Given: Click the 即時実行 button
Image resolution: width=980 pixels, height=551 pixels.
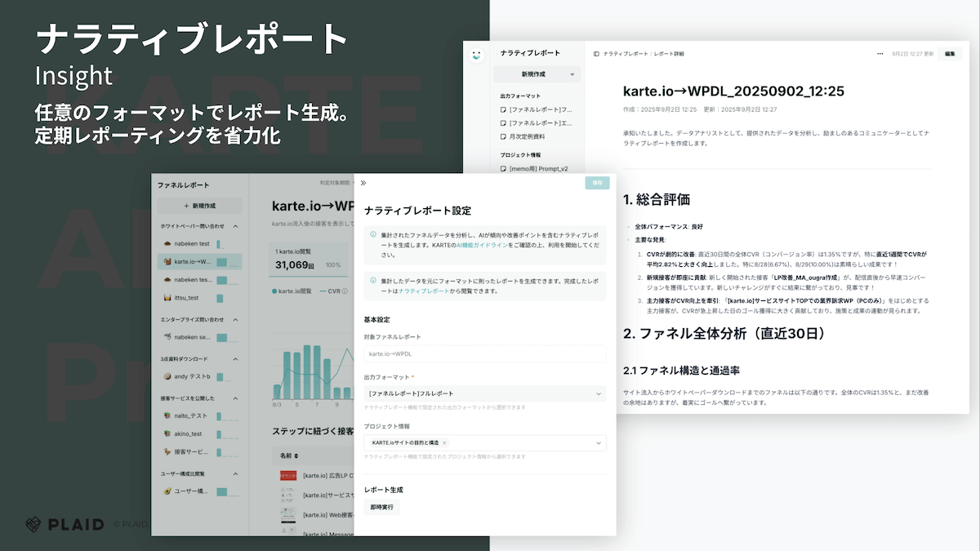Looking at the screenshot, I should click(381, 507).
